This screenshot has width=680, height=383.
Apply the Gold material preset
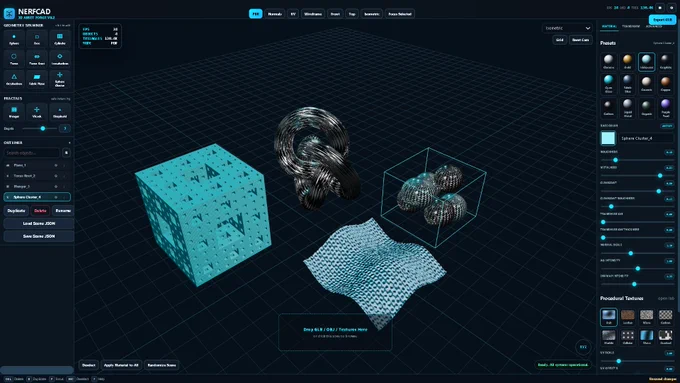(x=628, y=61)
